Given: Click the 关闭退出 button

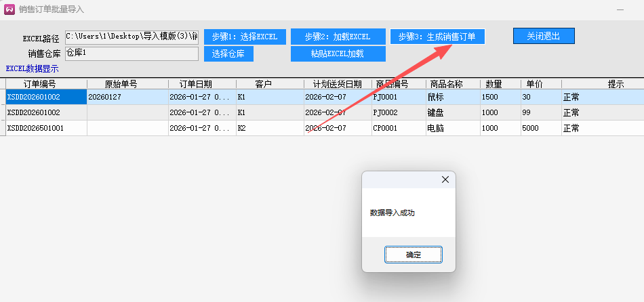Looking at the screenshot, I should [x=544, y=36].
